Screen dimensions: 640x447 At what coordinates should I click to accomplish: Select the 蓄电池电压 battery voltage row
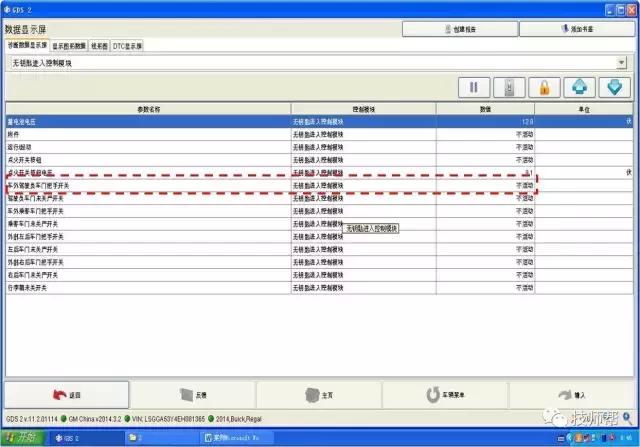tap(319, 122)
